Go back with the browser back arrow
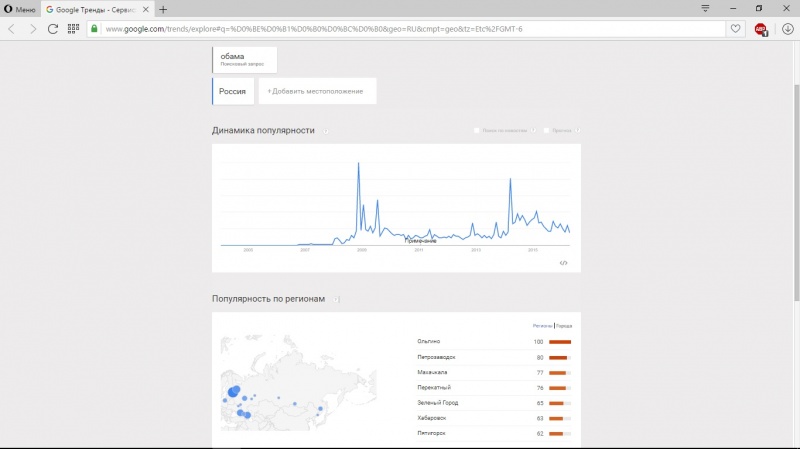This screenshot has height=449, width=800. pyautogui.click(x=12, y=29)
